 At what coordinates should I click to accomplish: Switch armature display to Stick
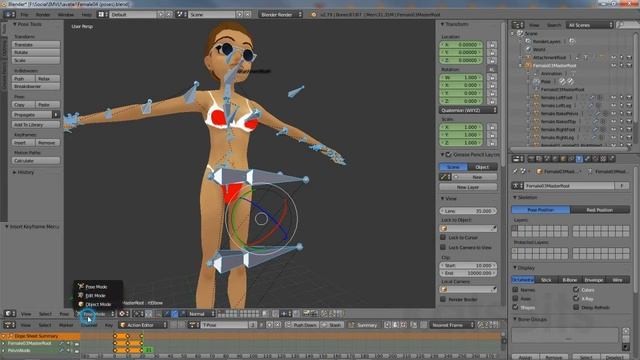[546, 280]
